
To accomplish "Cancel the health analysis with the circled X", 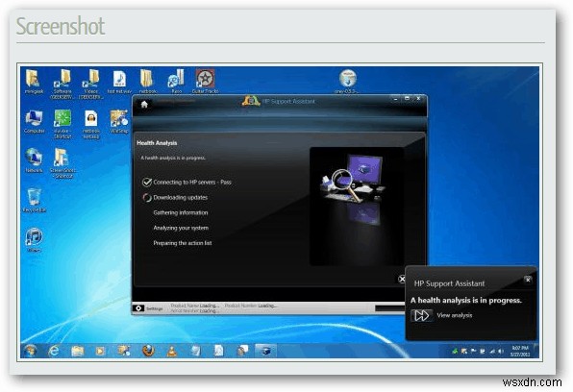I will pos(401,279).
